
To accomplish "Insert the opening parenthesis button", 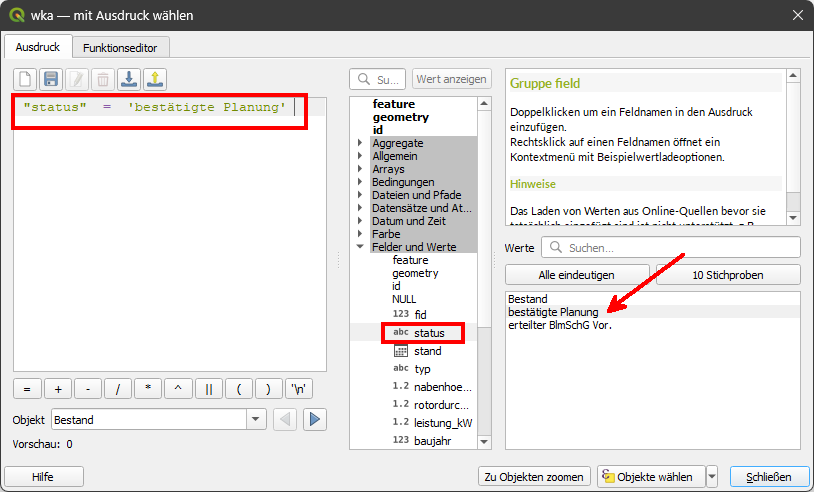I will coord(239,389).
